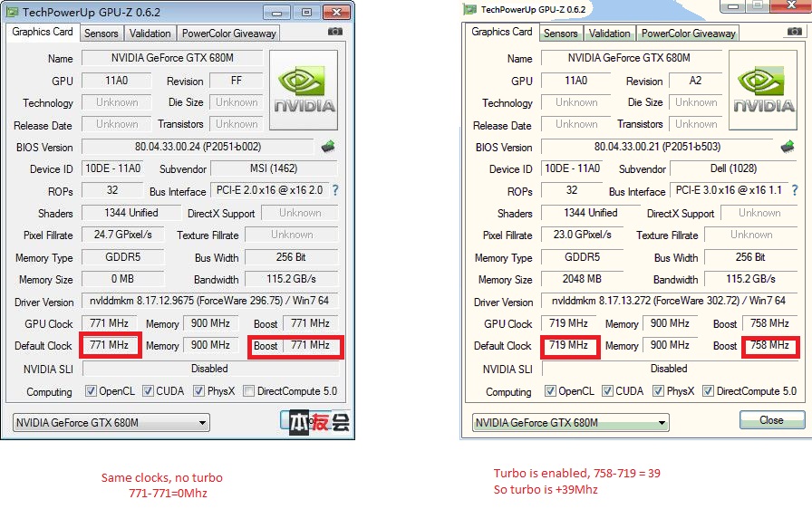The width and height of the screenshot is (812, 509).
Task: Click the BIOS Version field showing P2051-b503
Action: pos(657,147)
